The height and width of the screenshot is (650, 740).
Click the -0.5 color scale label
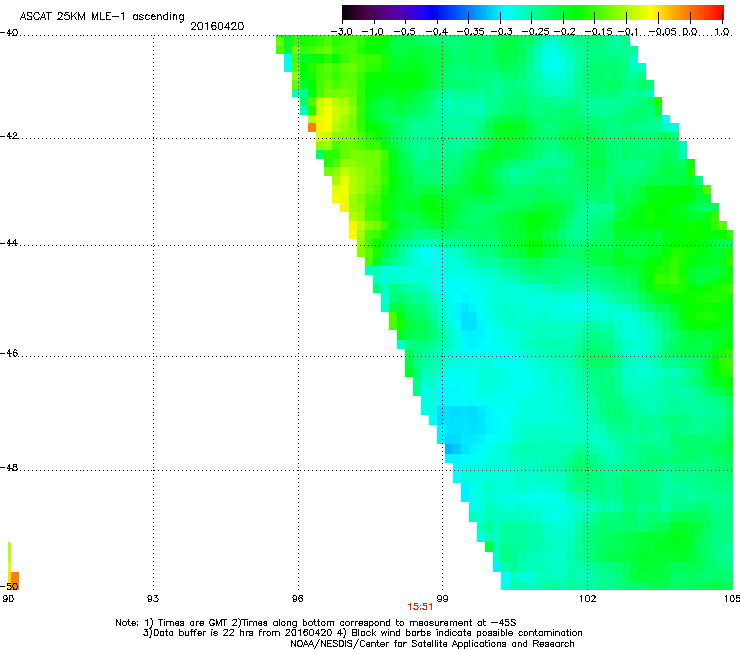pos(405,32)
